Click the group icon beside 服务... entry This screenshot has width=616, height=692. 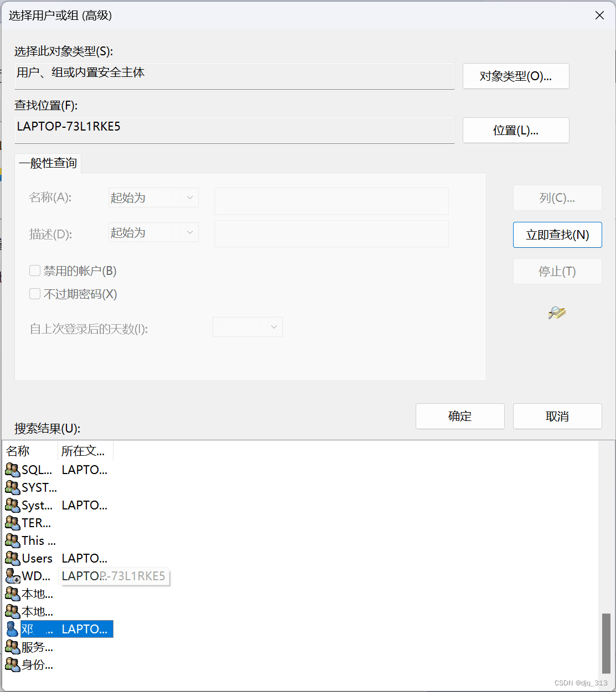[12, 647]
